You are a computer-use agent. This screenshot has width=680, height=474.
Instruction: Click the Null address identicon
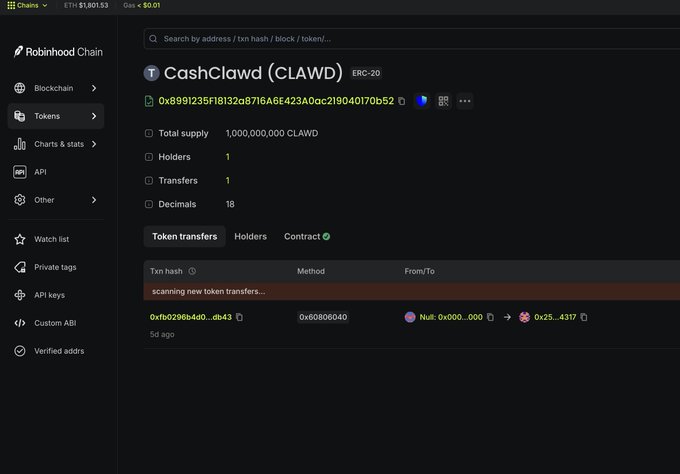[x=410, y=317]
